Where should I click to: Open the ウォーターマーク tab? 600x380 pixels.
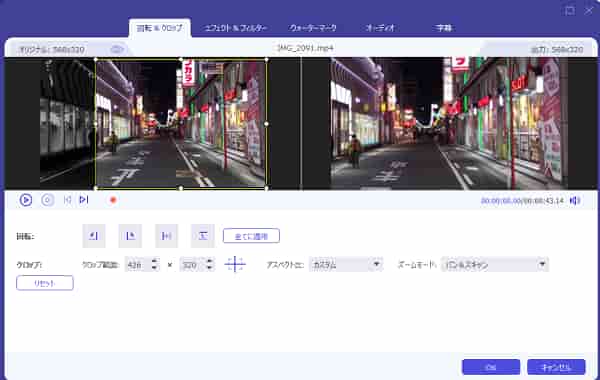pyautogui.click(x=313, y=28)
